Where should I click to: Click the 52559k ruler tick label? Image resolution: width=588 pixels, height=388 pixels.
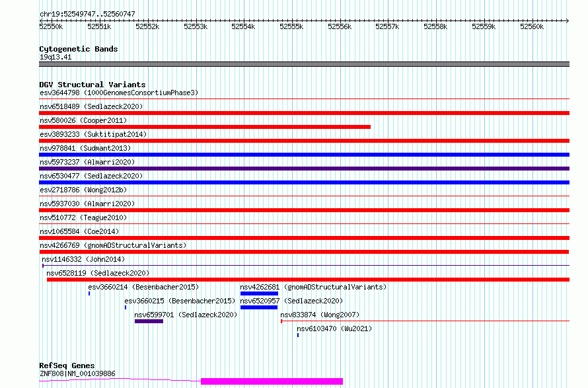pyautogui.click(x=484, y=26)
